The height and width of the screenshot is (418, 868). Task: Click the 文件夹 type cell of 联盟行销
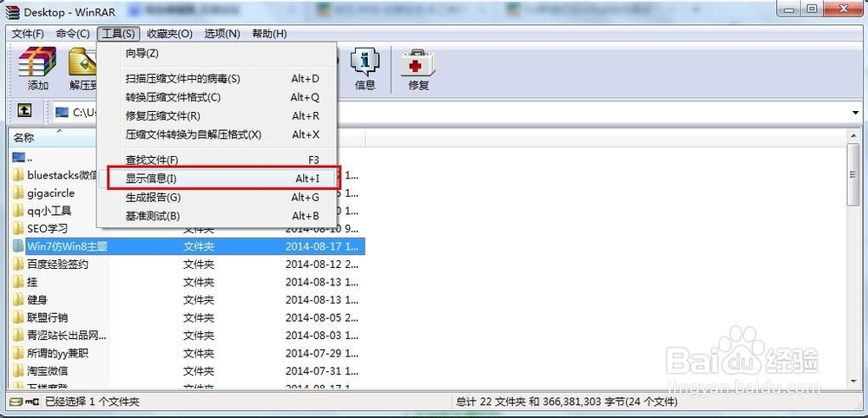click(199, 317)
